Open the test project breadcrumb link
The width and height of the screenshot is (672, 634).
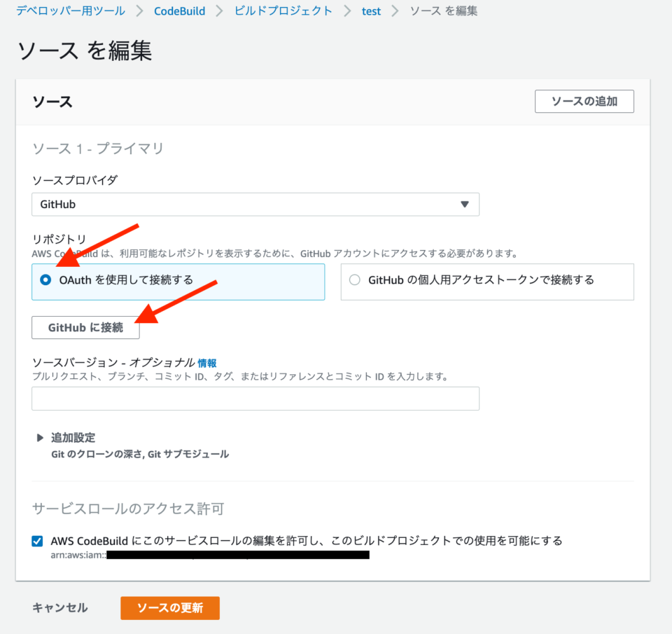(x=371, y=11)
